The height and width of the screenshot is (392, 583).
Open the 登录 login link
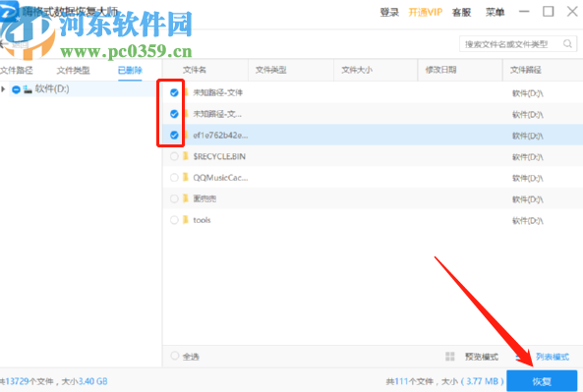point(389,12)
